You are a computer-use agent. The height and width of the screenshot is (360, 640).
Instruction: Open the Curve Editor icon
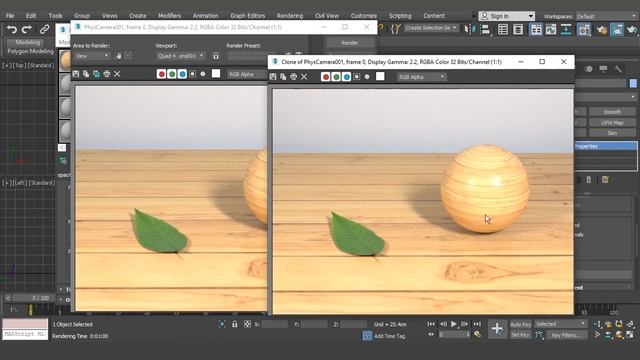tap(551, 29)
